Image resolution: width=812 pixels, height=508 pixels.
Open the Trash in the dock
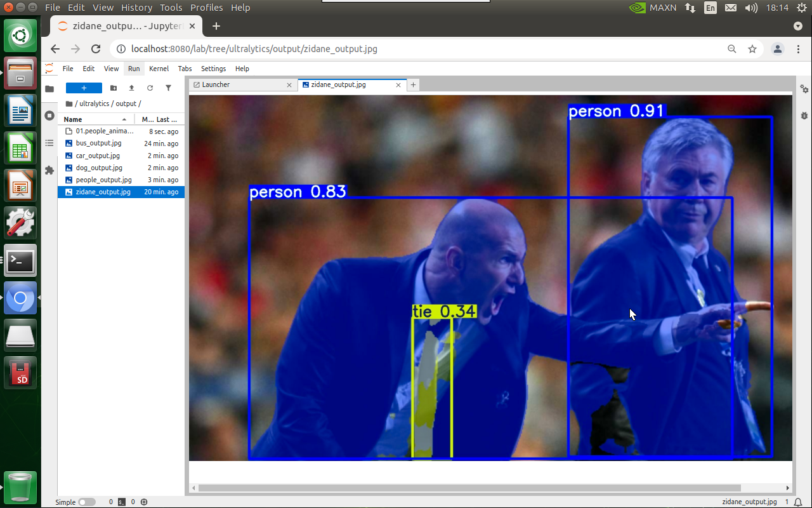pyautogui.click(x=20, y=487)
